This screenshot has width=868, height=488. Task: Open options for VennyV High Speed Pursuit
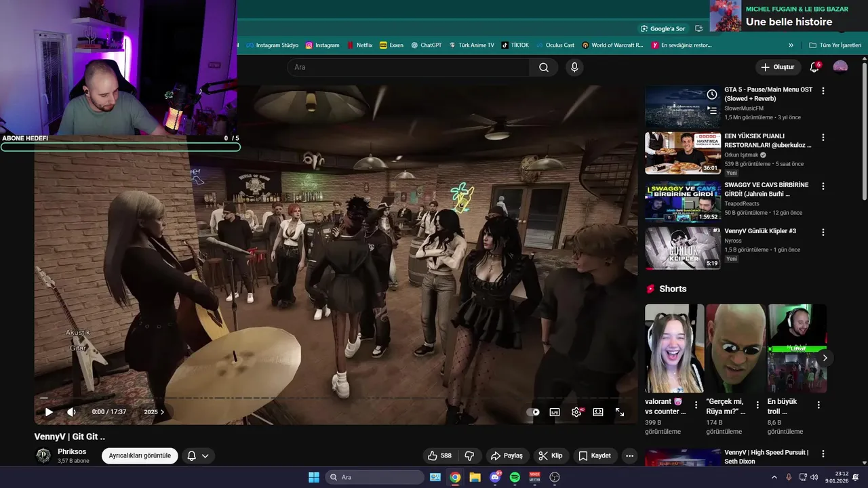(823, 453)
